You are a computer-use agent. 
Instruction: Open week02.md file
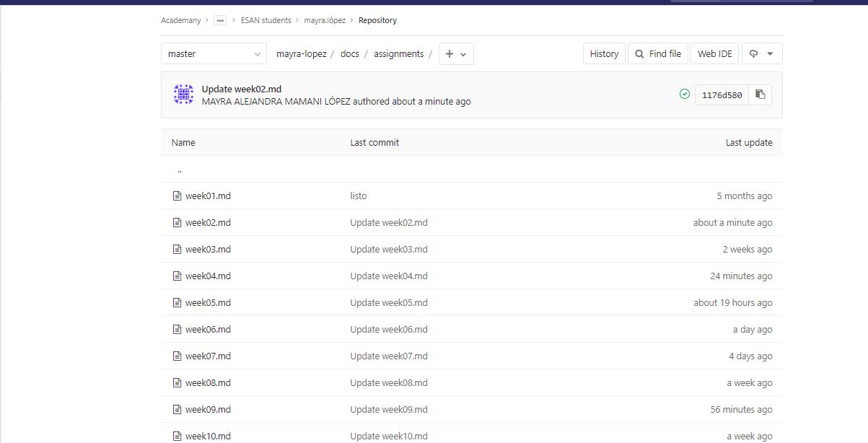[x=208, y=222]
